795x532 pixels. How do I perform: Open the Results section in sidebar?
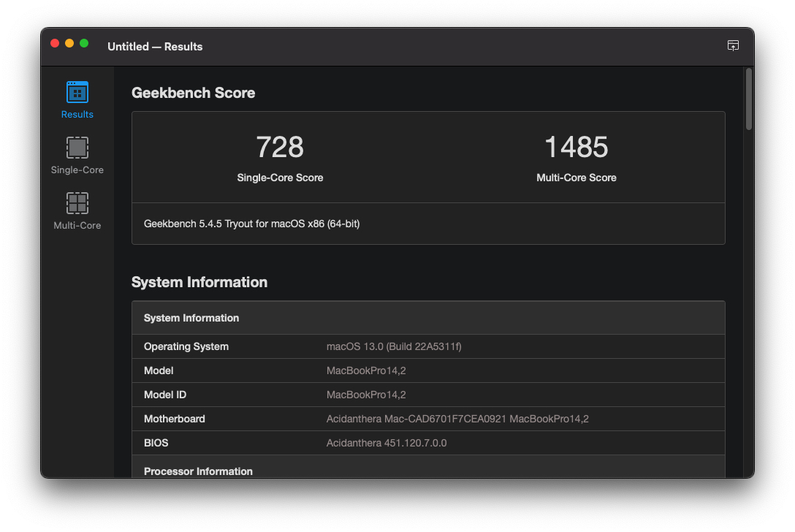77,100
